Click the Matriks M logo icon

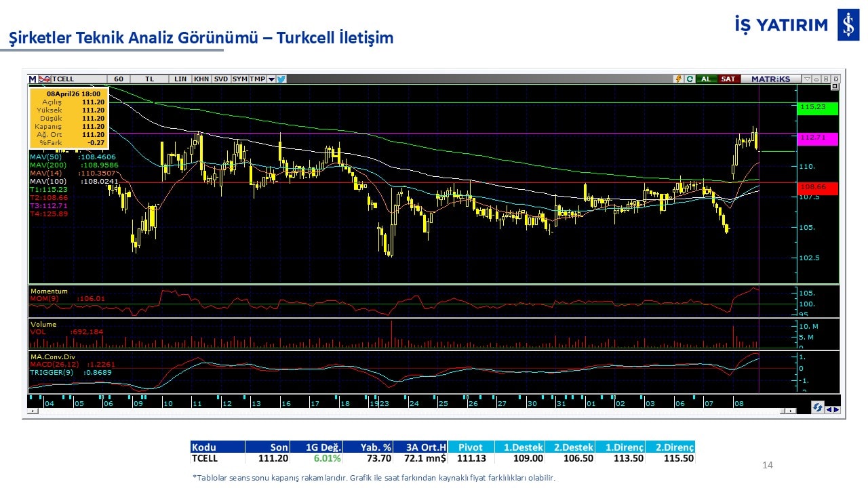coord(33,79)
